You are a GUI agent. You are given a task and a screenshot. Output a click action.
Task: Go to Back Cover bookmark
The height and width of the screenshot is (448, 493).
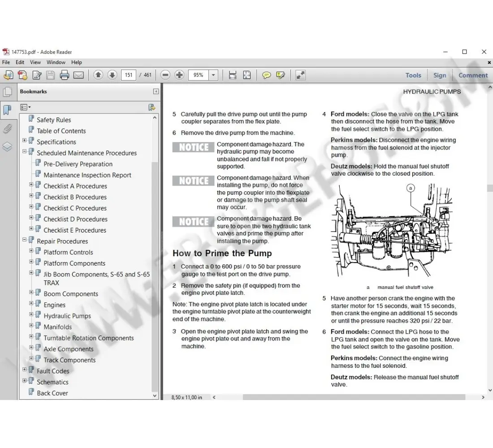[52, 393]
